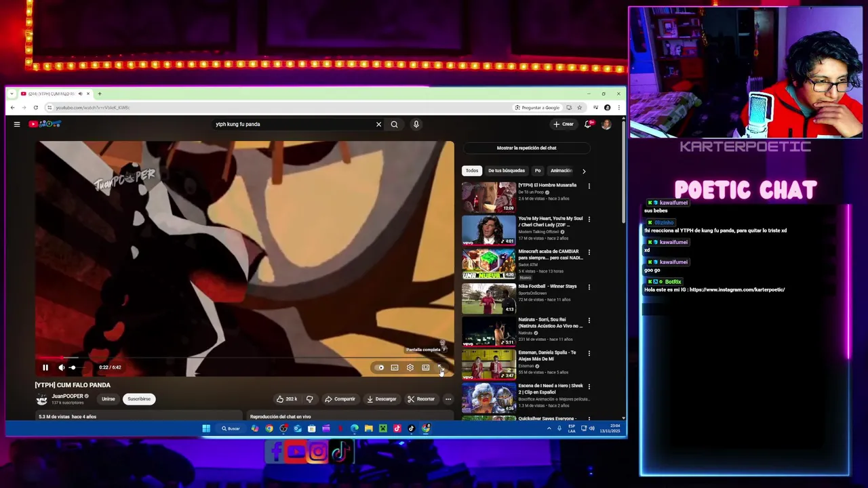This screenshot has width=868, height=488.
Task: Open File Explorer from taskbar
Action: (369, 428)
